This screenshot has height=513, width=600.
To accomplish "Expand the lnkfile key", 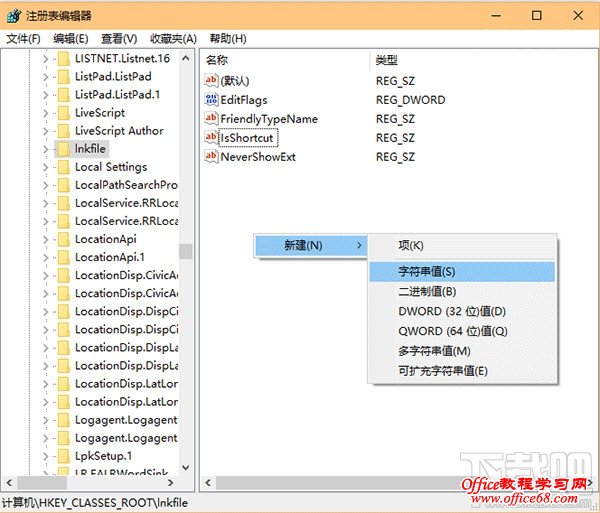I will click(x=46, y=149).
